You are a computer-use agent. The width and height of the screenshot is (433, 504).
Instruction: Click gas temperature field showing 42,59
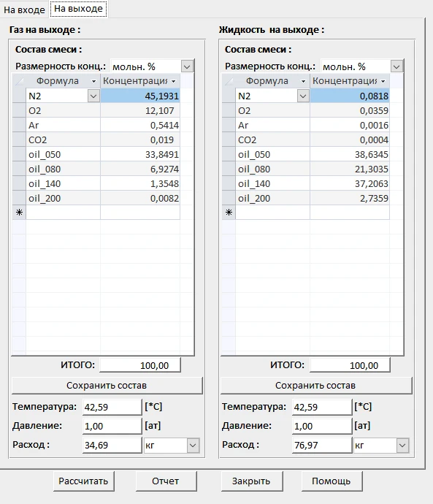click(x=112, y=407)
